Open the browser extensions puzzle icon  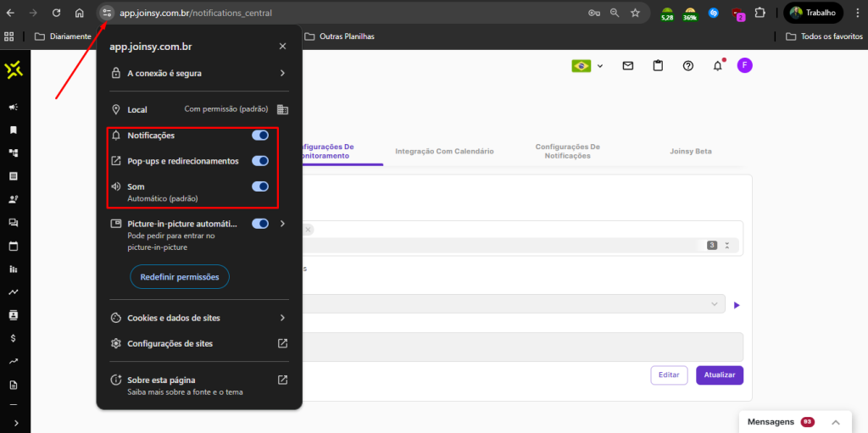759,14
